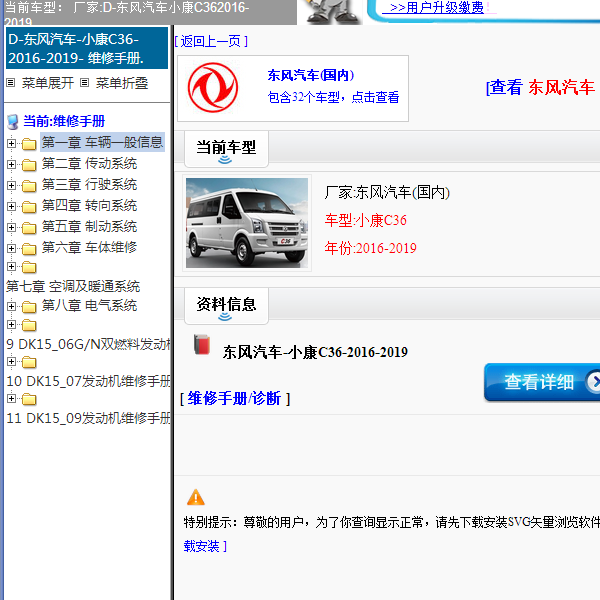The height and width of the screenshot is (600, 600).
Task: Click folder icon above 9 DK15_06G/N entry
Action: tap(29, 325)
